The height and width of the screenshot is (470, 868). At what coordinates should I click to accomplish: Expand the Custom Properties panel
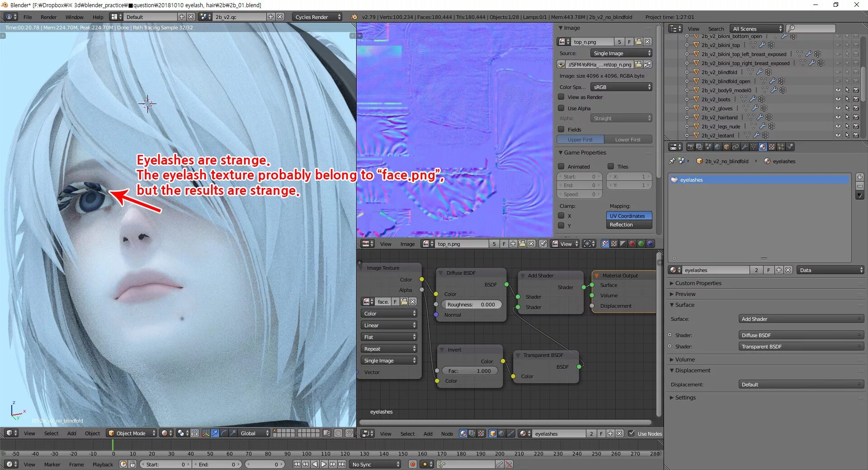click(698, 283)
